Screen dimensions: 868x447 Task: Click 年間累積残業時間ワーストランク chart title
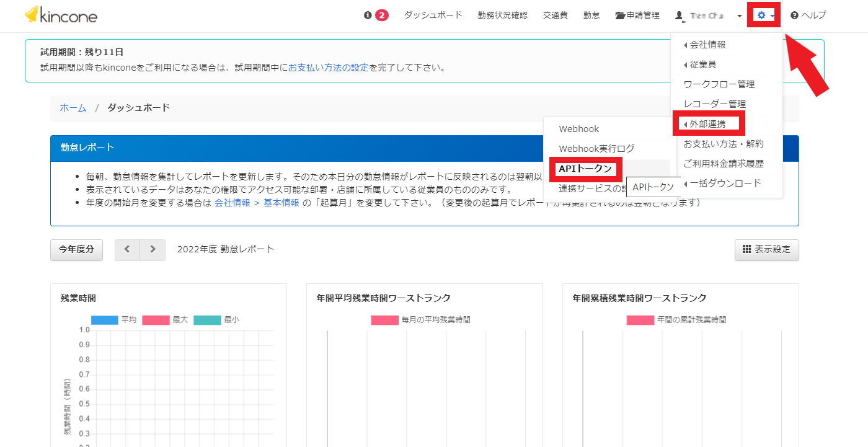click(640, 298)
